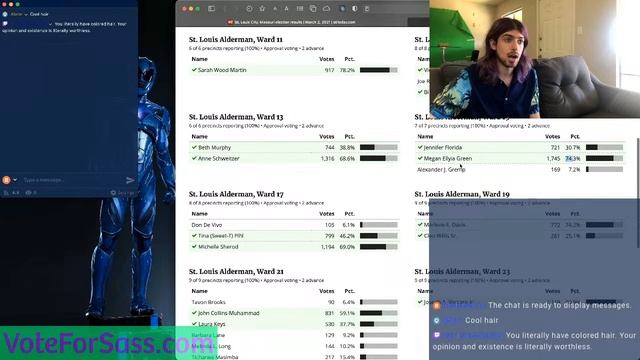Click the Ward 23 heading

[x=462, y=271]
